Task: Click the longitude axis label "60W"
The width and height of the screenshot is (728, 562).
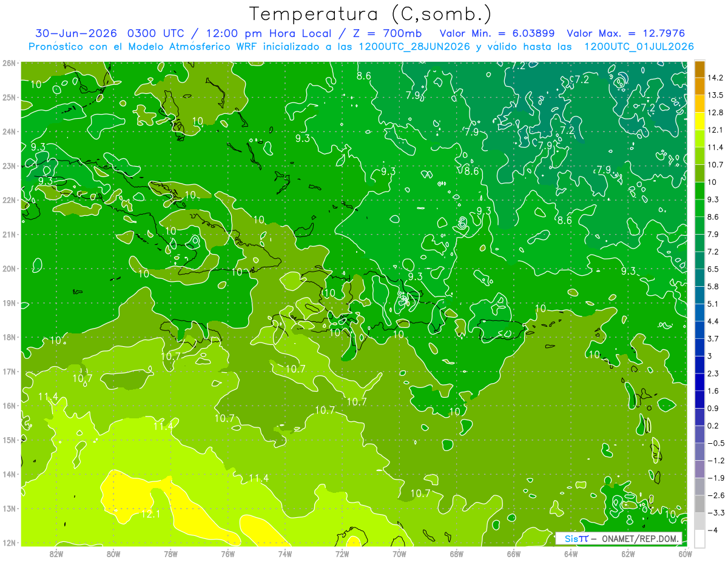Action: (x=685, y=553)
